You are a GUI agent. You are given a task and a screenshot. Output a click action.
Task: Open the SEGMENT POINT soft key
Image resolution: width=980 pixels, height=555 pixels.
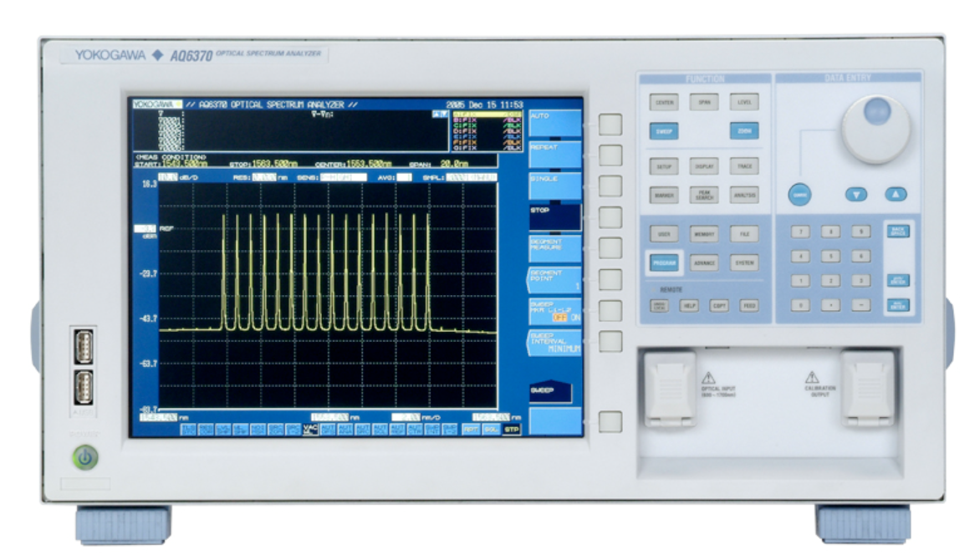pyautogui.click(x=555, y=279)
